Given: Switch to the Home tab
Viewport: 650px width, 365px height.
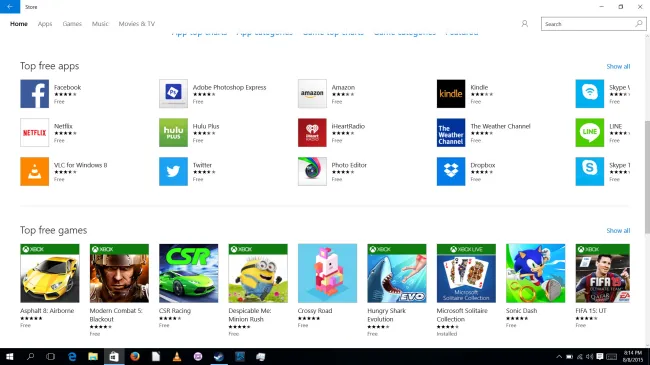Looking at the screenshot, I should coord(19,24).
